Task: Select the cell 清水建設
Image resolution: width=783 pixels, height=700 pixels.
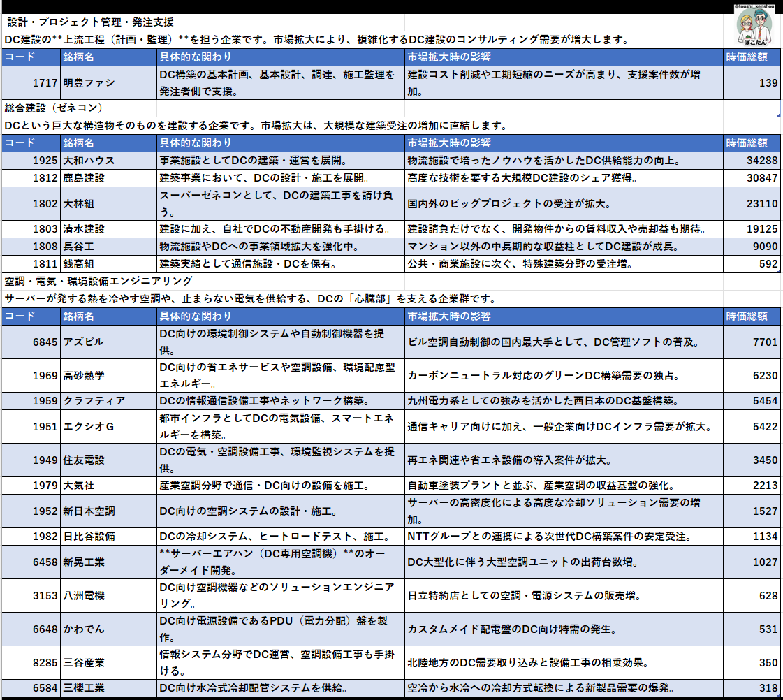Action: pyautogui.click(x=108, y=229)
